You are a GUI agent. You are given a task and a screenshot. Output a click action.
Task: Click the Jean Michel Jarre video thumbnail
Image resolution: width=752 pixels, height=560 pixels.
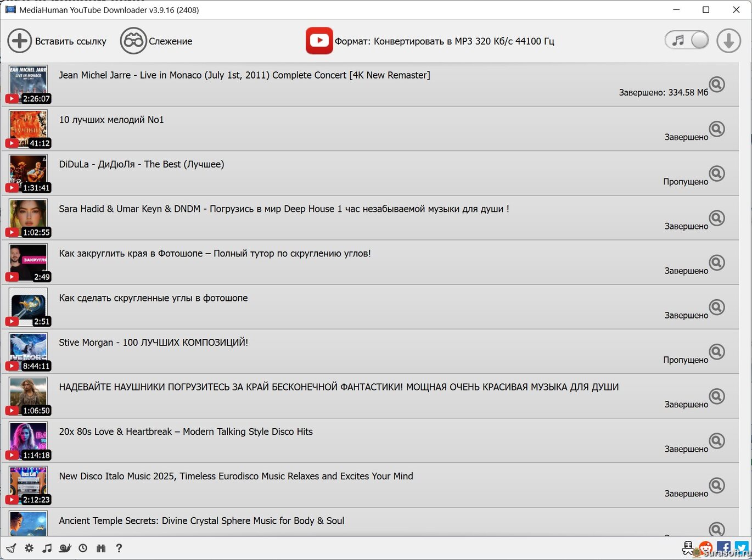(x=29, y=84)
